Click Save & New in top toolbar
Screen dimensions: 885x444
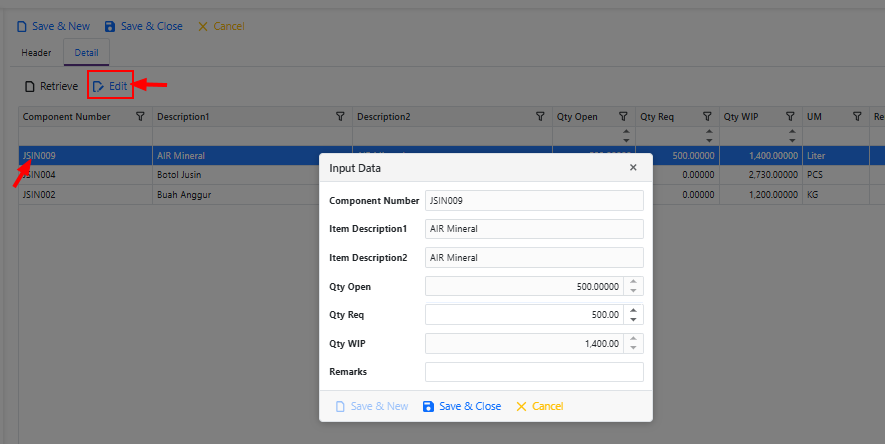pos(53,26)
